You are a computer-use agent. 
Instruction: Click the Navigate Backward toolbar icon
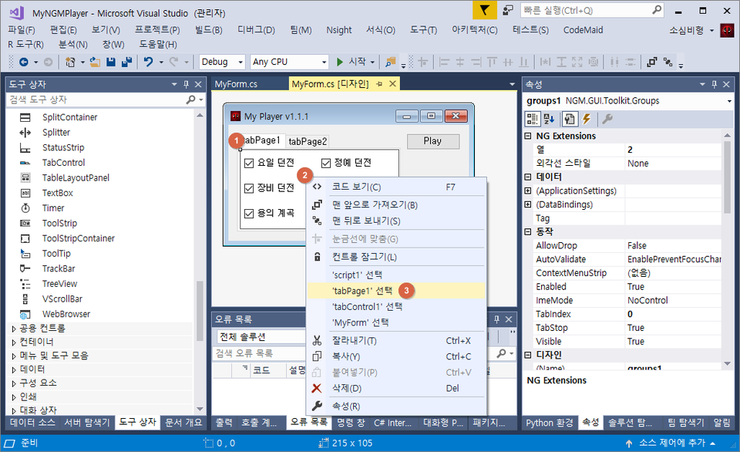[x=24, y=62]
